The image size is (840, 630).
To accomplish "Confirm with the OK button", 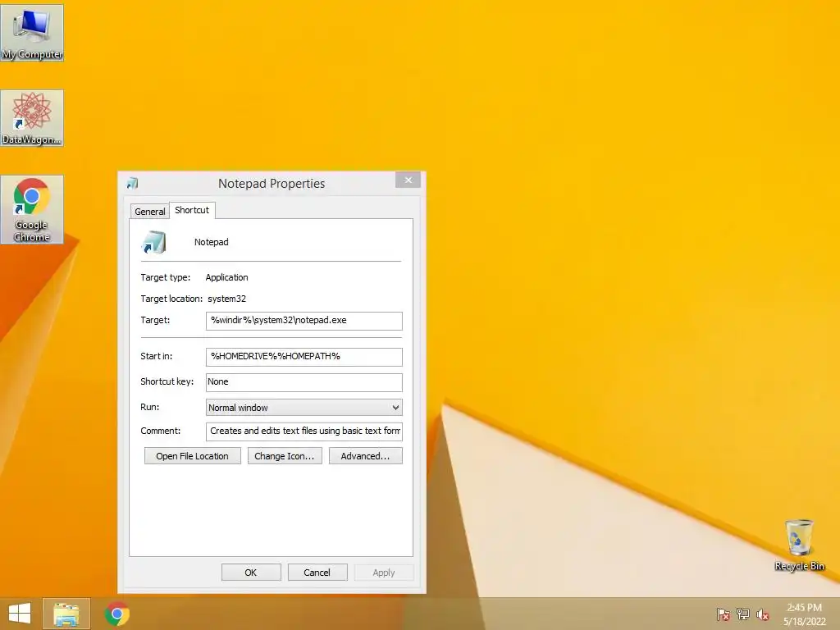I will (x=251, y=572).
